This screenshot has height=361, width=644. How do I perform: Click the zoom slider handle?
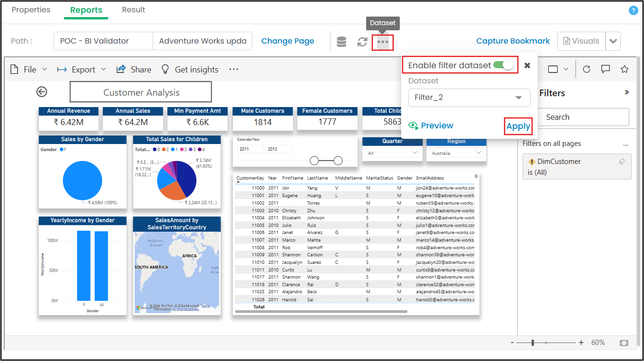coord(533,343)
